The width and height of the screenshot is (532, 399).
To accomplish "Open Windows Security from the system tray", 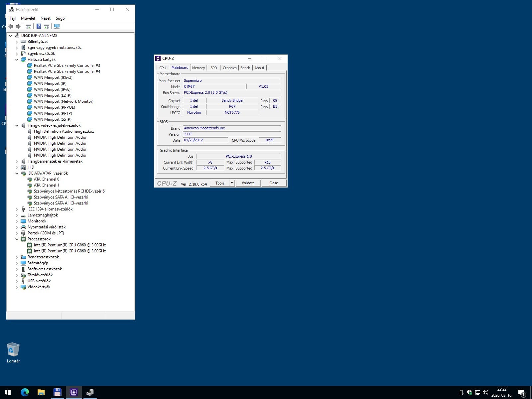I will click(x=469, y=392).
